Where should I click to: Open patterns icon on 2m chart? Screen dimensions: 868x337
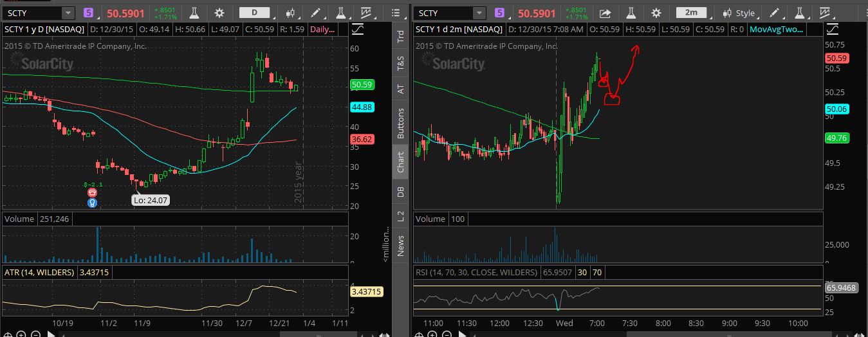826,13
